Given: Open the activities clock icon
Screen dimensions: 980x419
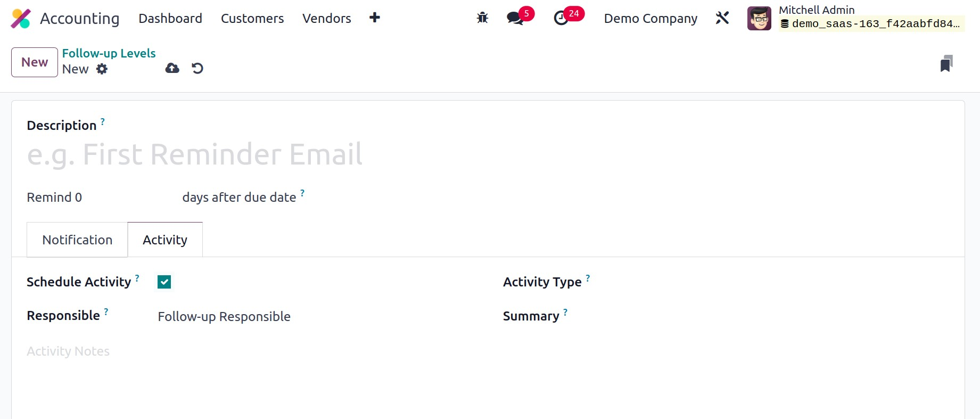Looking at the screenshot, I should (x=561, y=18).
